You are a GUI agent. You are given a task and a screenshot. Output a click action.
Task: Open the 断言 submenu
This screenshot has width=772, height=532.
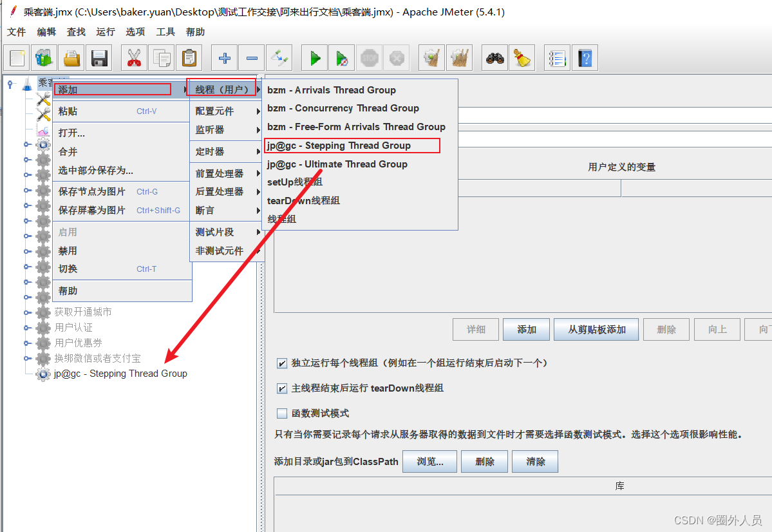click(x=227, y=211)
